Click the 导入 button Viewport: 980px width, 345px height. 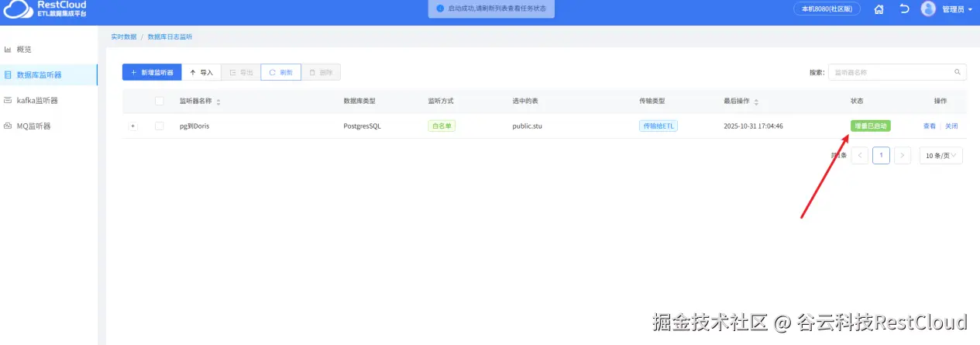point(201,72)
